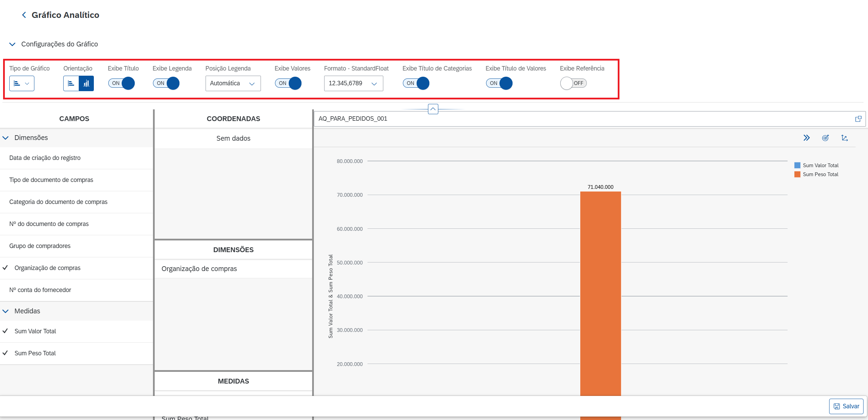Click the chart axis settings icon
868x420 pixels.
[845, 138]
